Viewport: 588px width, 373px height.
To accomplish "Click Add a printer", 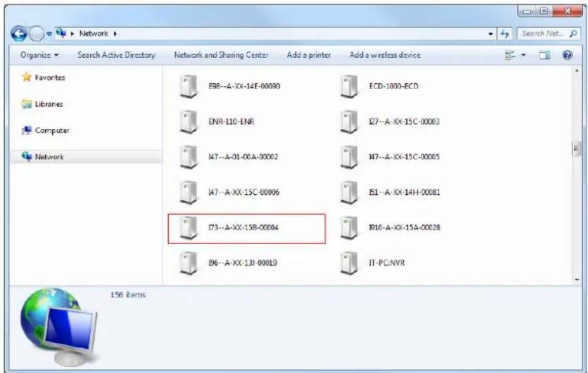I will point(309,55).
